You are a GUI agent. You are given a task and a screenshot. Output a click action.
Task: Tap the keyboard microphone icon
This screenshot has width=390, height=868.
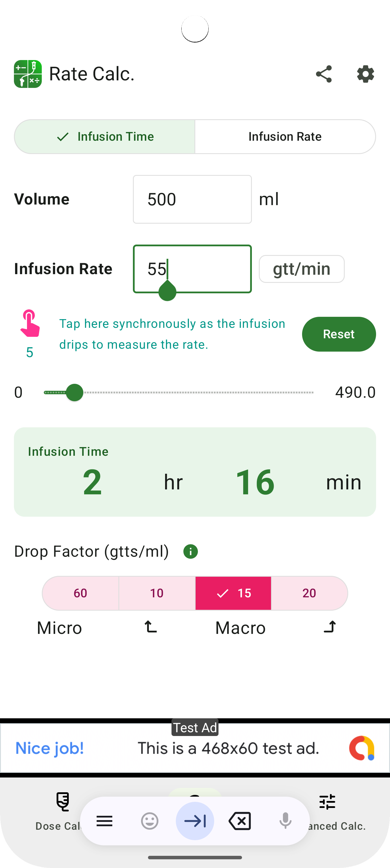[x=285, y=821]
